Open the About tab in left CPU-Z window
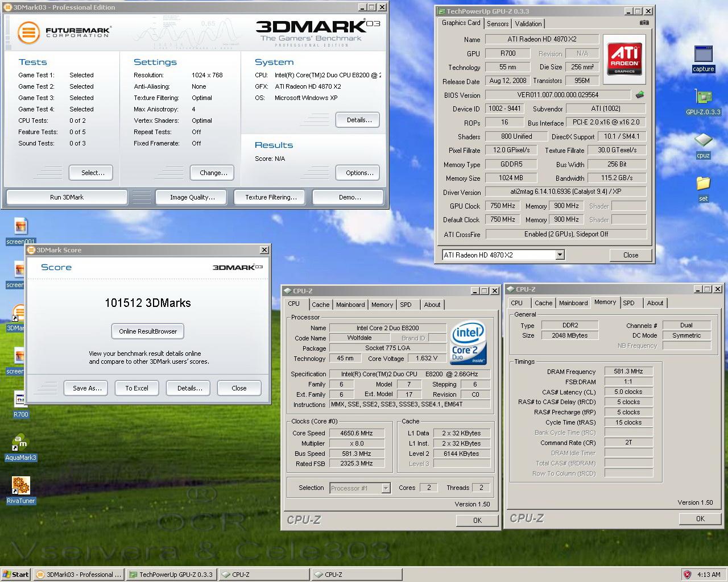Viewport: 728px width, 582px height. [x=432, y=305]
